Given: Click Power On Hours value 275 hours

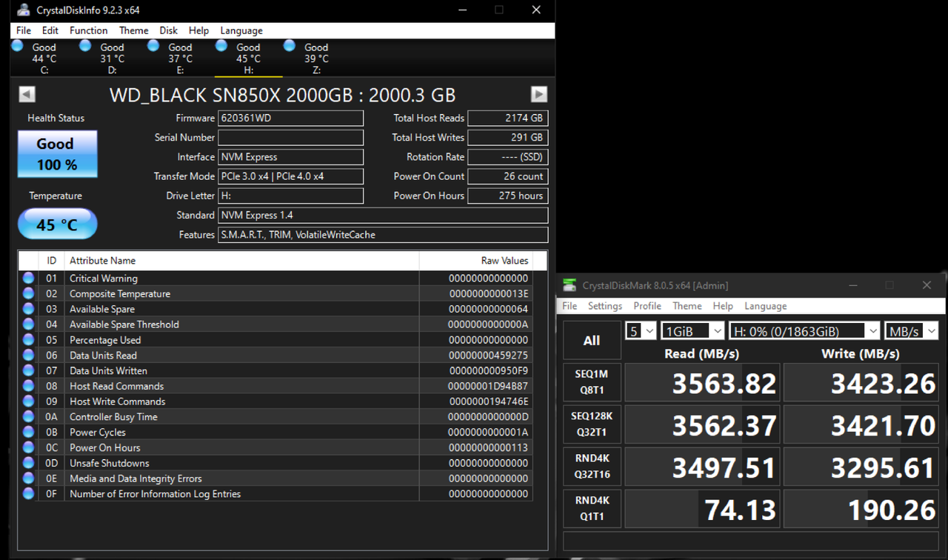Looking at the screenshot, I should tap(508, 196).
